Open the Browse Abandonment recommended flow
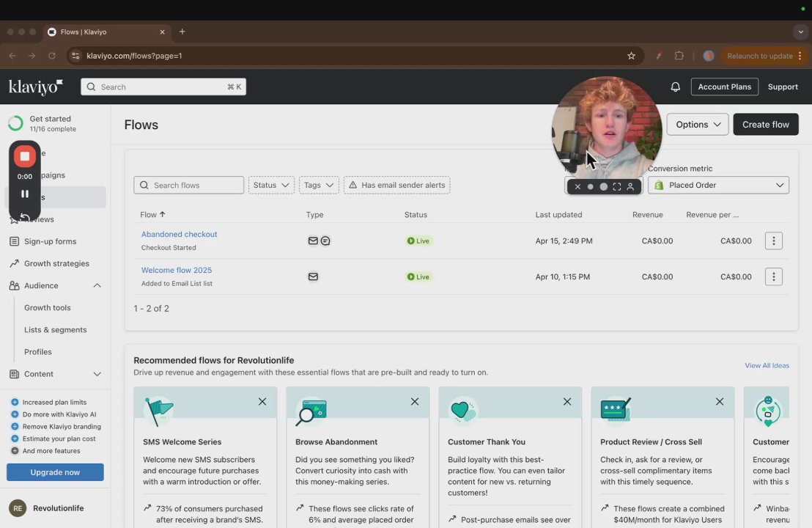This screenshot has width=812, height=528. click(x=336, y=442)
